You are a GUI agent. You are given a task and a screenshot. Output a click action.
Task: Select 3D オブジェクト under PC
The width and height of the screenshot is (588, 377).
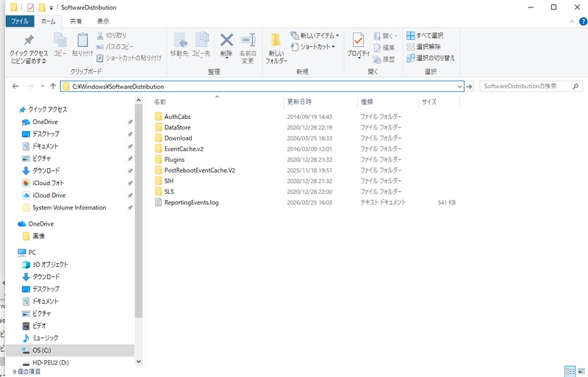pos(50,265)
